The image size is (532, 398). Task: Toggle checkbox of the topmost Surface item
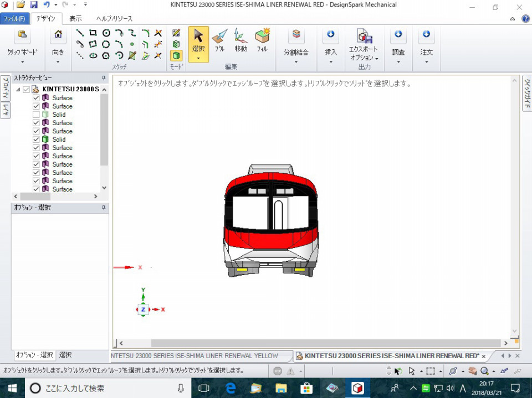(36, 97)
